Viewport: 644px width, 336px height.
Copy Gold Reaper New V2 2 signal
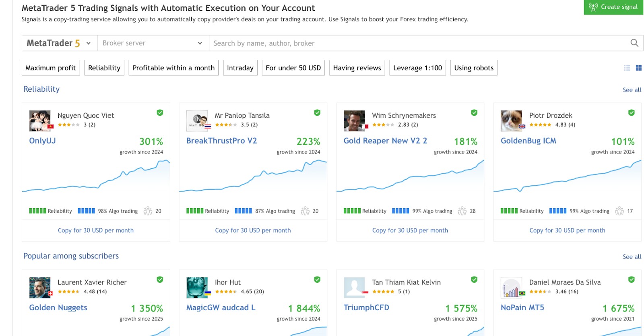click(410, 230)
